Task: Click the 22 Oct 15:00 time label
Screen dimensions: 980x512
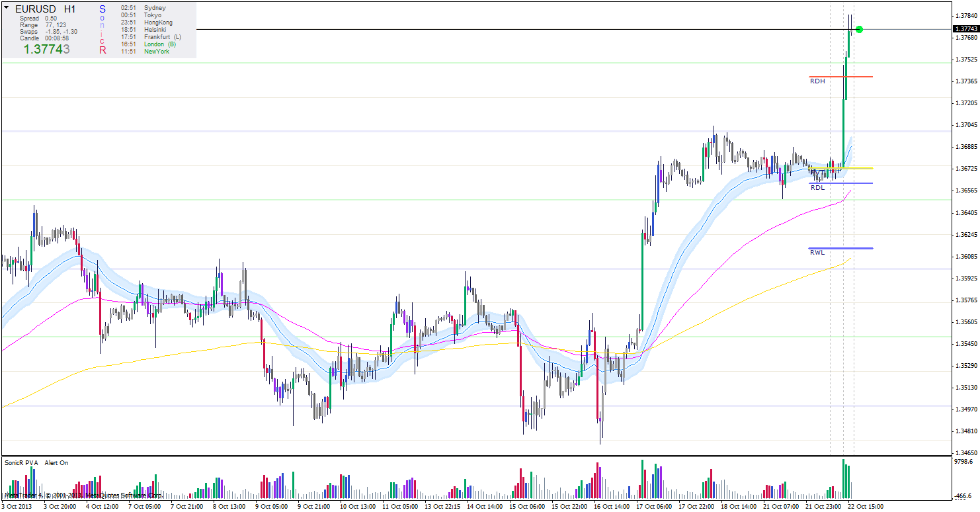Action: point(866,506)
